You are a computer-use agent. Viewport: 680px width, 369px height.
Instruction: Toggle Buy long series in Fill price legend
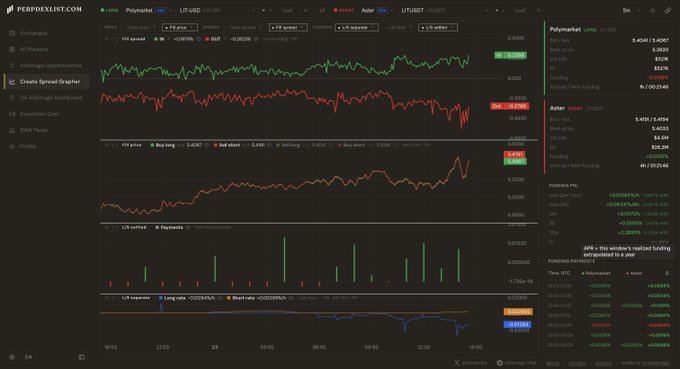(x=163, y=145)
